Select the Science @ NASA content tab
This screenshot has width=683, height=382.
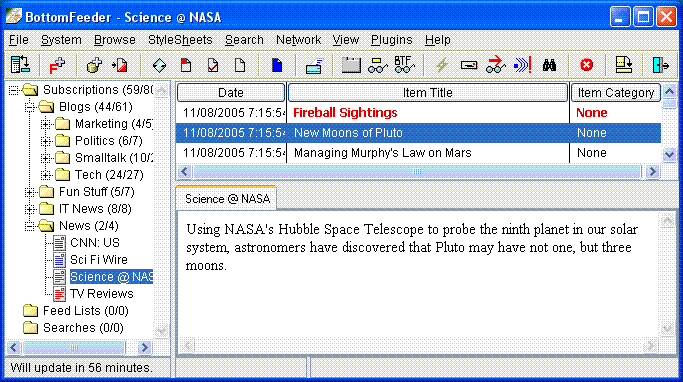227,199
